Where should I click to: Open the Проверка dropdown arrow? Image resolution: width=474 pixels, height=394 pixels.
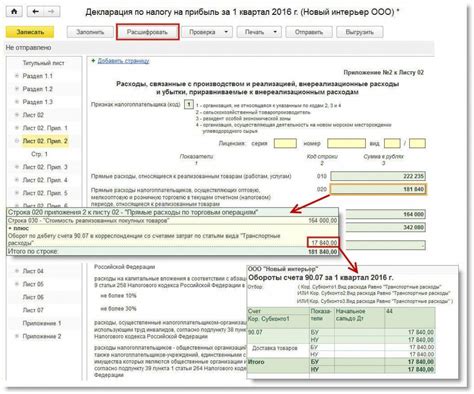coord(226,32)
